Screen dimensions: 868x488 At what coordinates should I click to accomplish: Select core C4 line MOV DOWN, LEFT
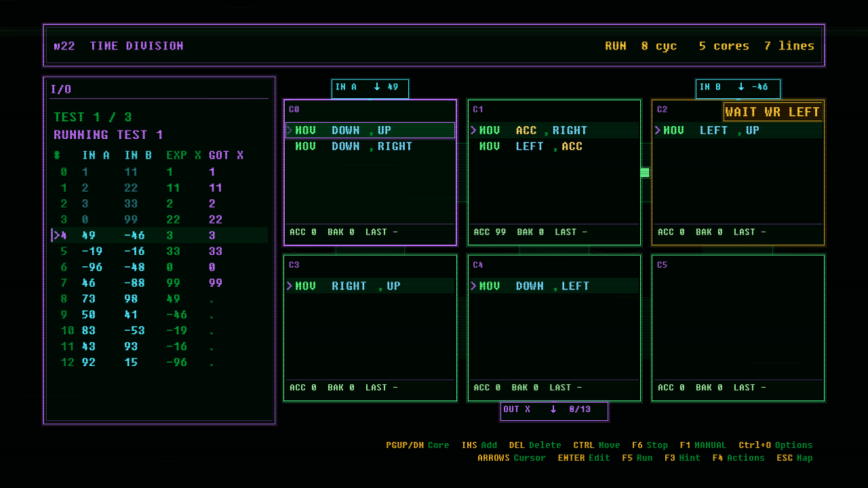point(554,286)
